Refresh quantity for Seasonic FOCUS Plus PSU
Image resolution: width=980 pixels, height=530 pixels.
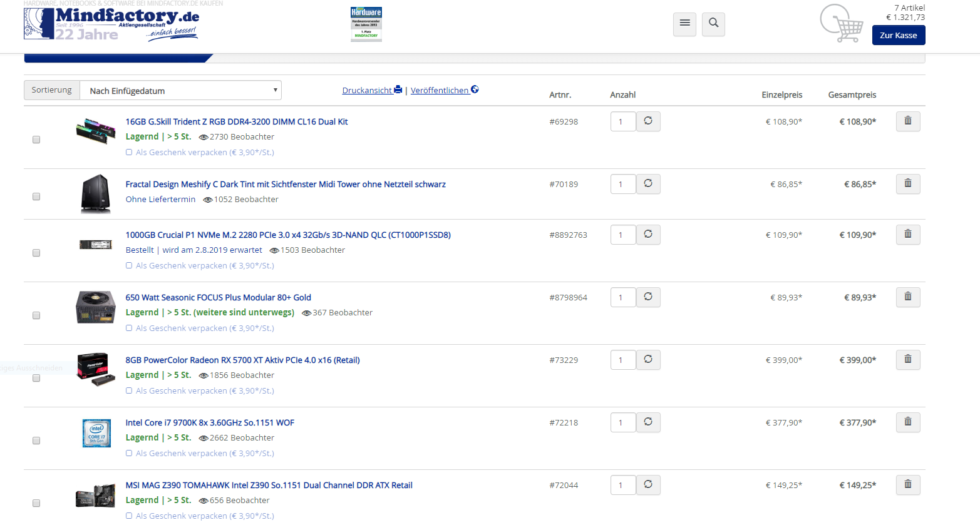point(648,297)
